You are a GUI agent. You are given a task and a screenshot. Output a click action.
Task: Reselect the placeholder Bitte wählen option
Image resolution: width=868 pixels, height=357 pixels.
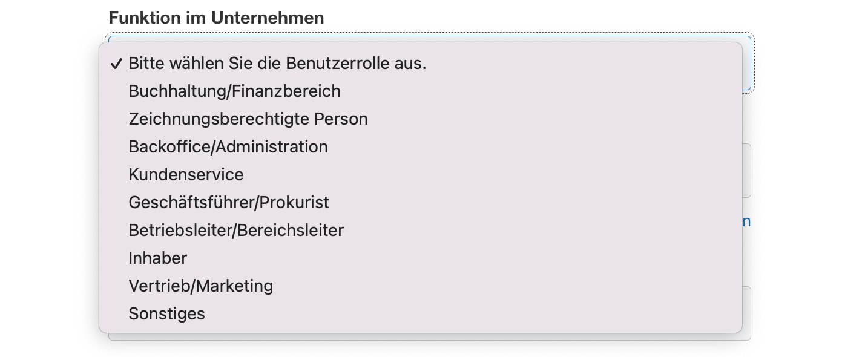277,63
